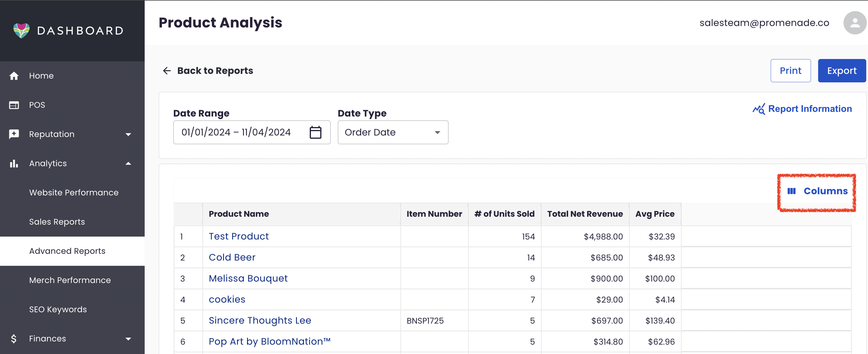Sort by Total Net Revenue header
Viewport: 868px width, 354px height.
pyautogui.click(x=585, y=214)
